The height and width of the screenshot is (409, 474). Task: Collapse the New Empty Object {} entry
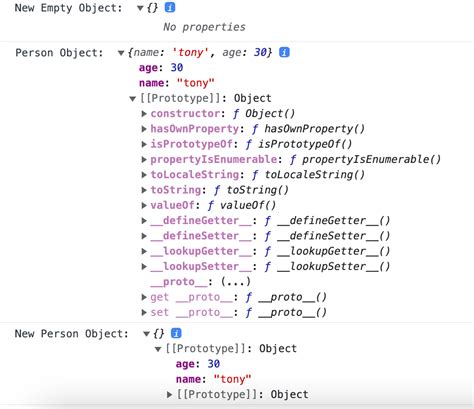coord(140,8)
